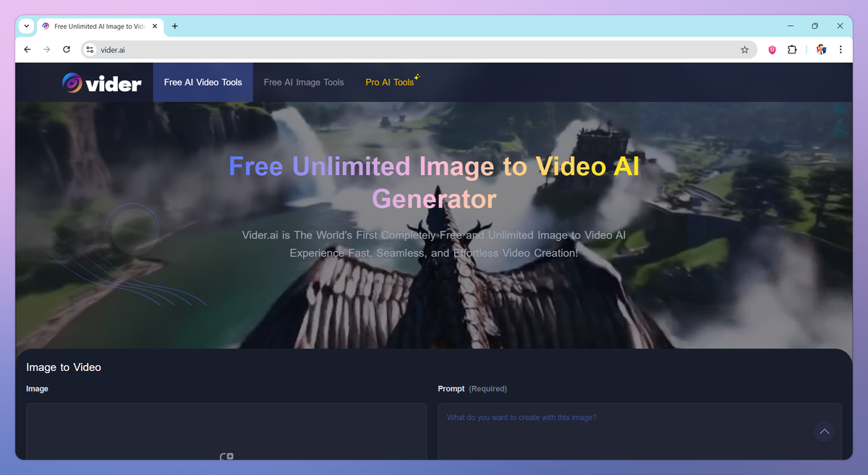
Task: View site information icon in address bar
Action: pos(90,50)
